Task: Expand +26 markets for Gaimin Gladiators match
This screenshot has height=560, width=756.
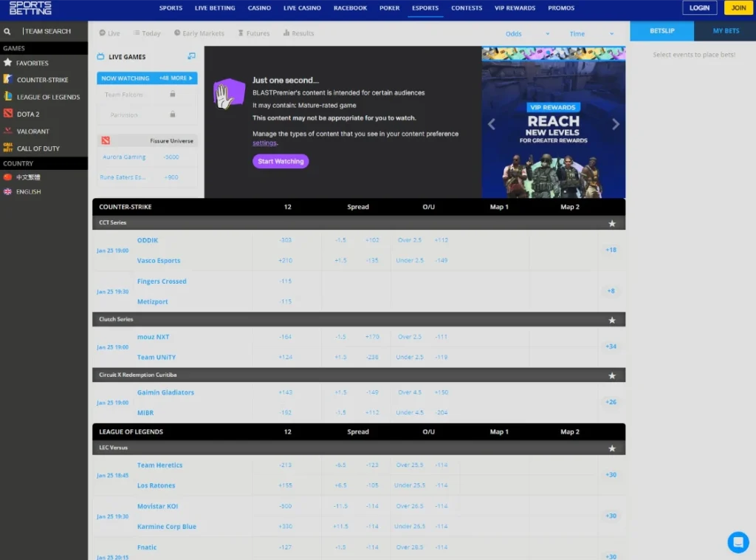Action: [x=611, y=402]
